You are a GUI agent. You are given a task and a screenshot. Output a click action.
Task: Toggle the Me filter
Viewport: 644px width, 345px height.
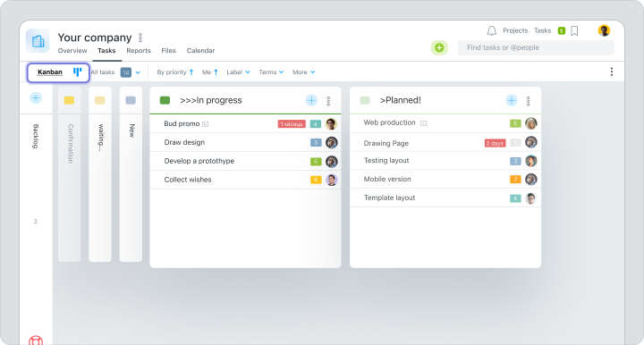point(210,72)
